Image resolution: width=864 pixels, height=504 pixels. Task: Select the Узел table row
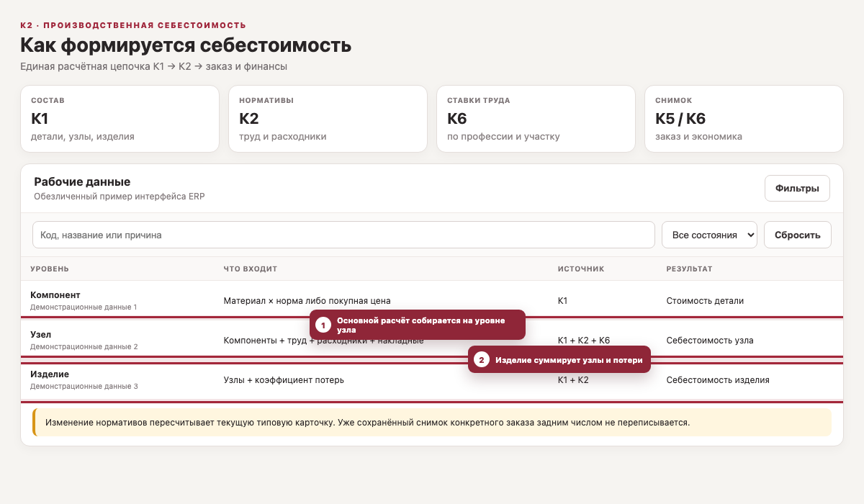(x=432, y=340)
